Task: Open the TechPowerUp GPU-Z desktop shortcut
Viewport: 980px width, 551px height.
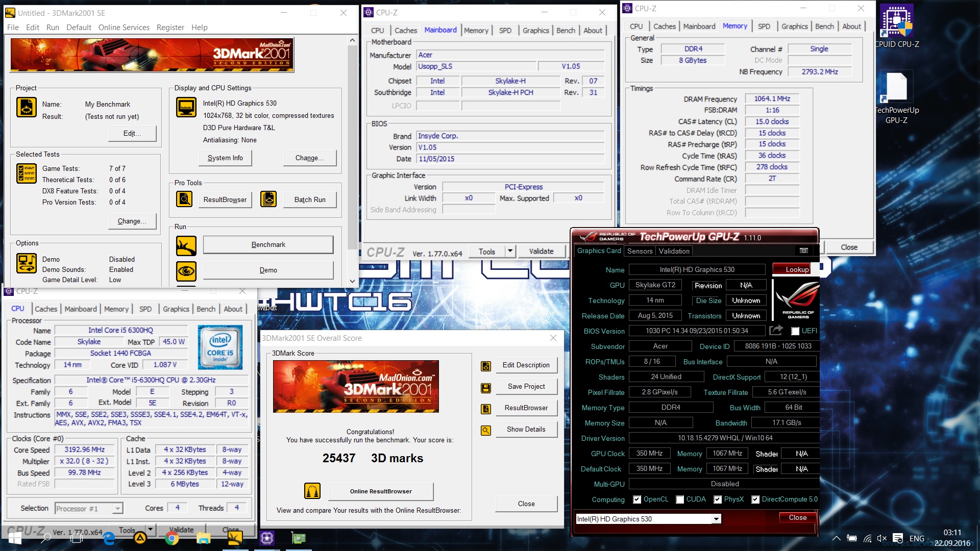Action: (897, 97)
